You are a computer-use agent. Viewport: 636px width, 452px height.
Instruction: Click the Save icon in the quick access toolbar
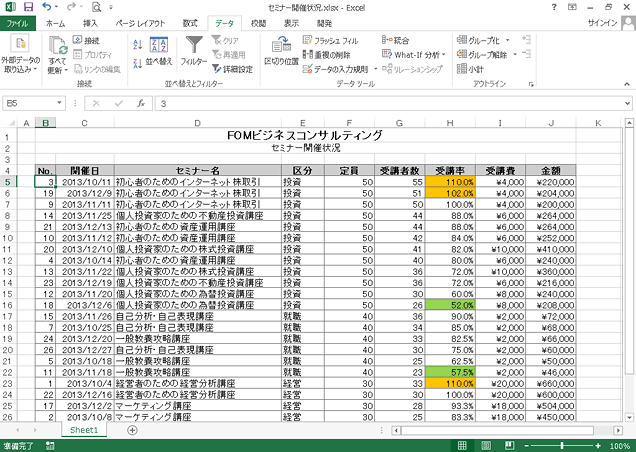click(x=28, y=7)
